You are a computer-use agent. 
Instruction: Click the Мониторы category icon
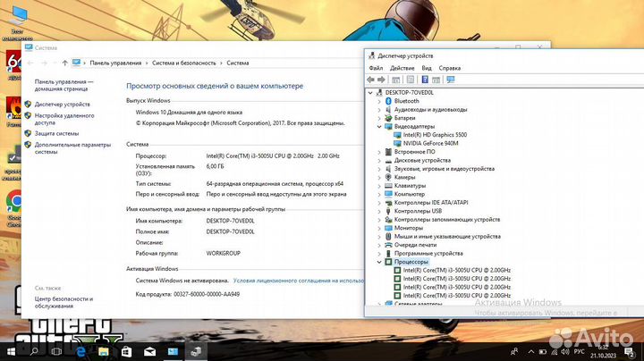point(388,228)
